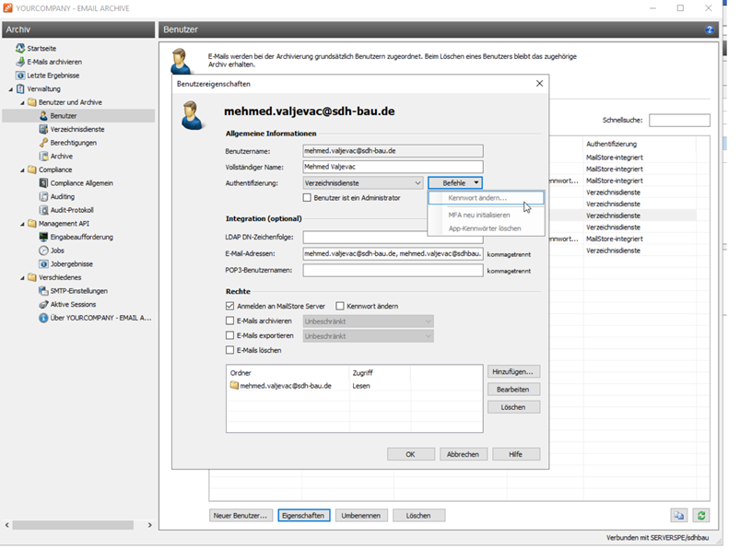The image size is (740, 560).
Task: Click the E-Mails archivieren icon
Action: [20, 62]
